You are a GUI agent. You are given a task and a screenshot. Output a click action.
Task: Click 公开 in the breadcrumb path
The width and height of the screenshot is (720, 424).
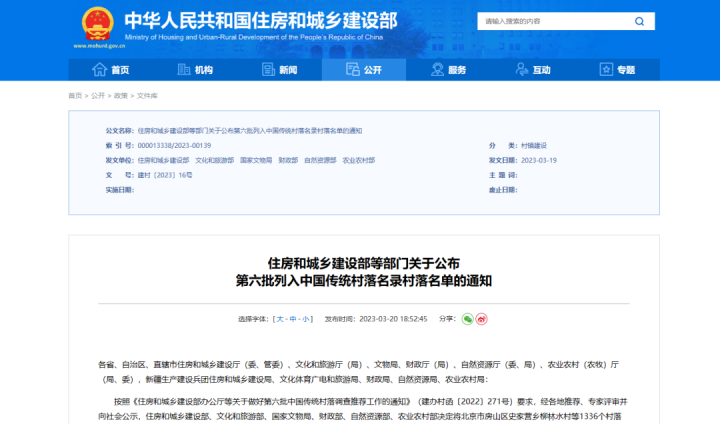98,95
